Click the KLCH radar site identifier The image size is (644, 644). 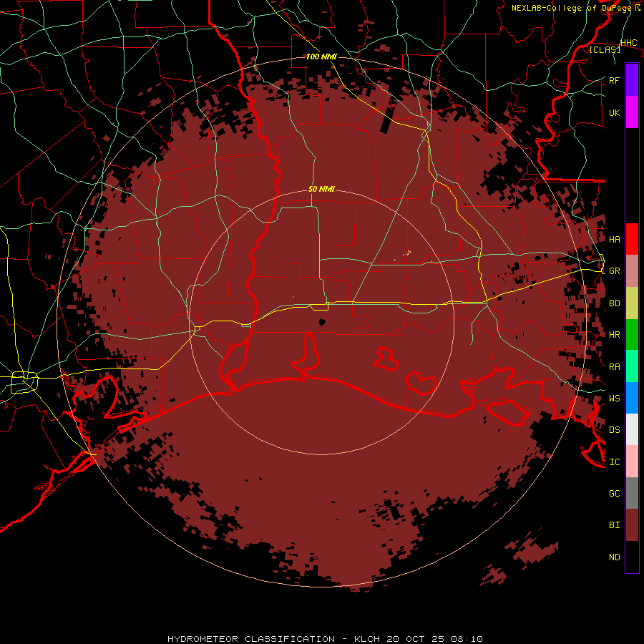pos(367,639)
